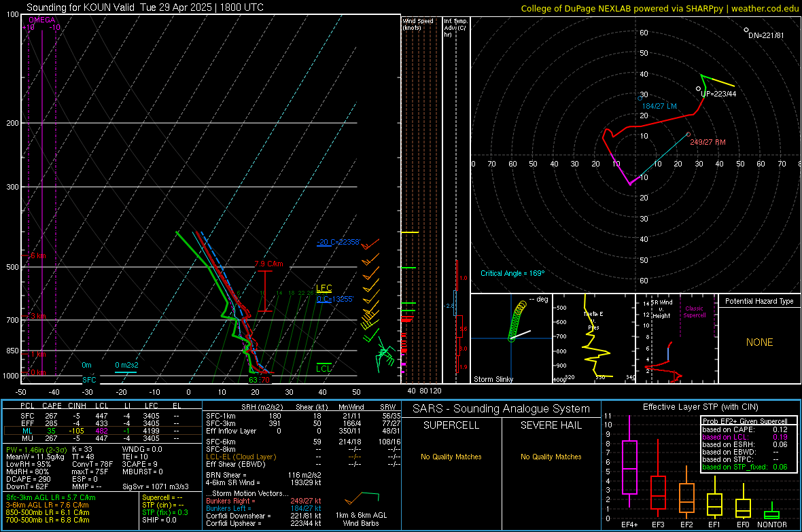Click the ConvT = 78F value
This screenshot has width=802, height=532.
(92, 464)
